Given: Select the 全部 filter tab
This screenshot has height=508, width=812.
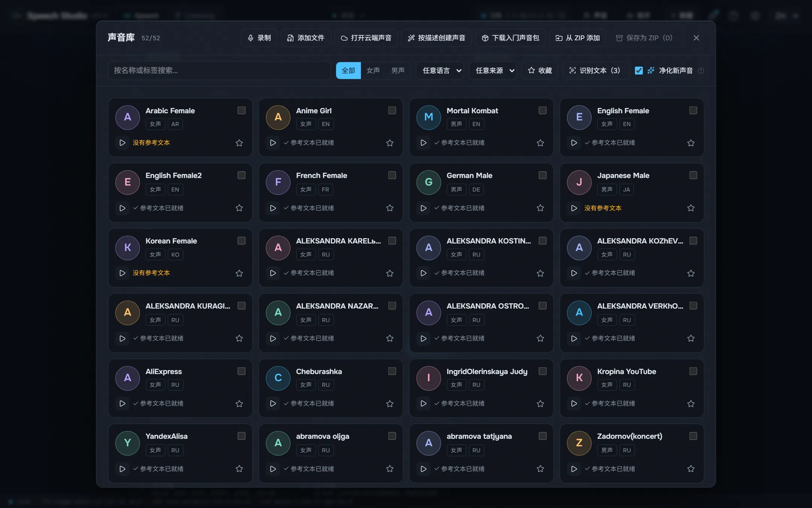Looking at the screenshot, I should point(348,71).
